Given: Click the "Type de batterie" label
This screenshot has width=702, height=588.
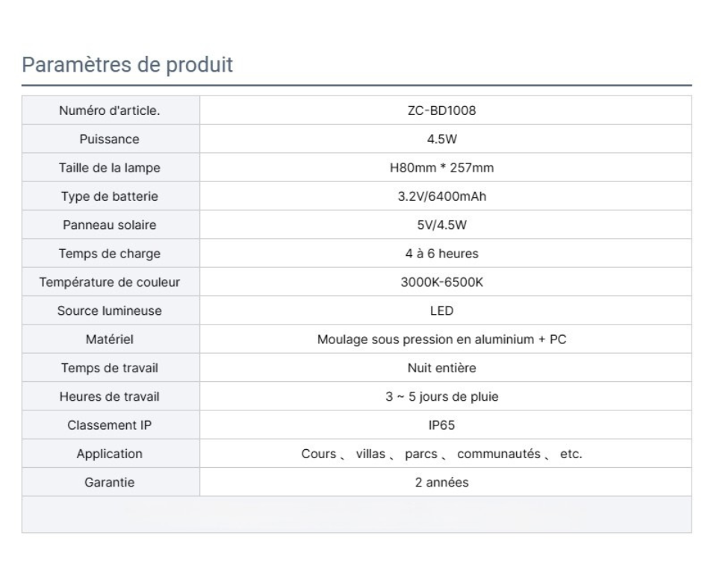Looking at the screenshot, I should [x=110, y=197].
